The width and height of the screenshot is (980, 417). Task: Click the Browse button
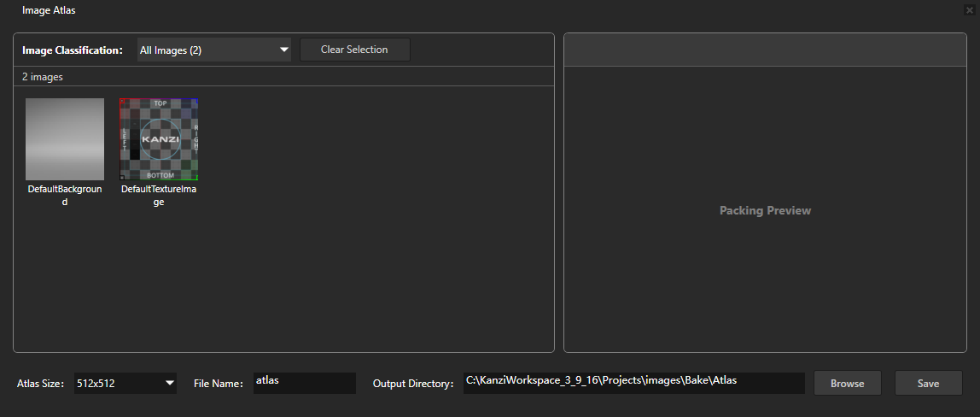click(848, 383)
